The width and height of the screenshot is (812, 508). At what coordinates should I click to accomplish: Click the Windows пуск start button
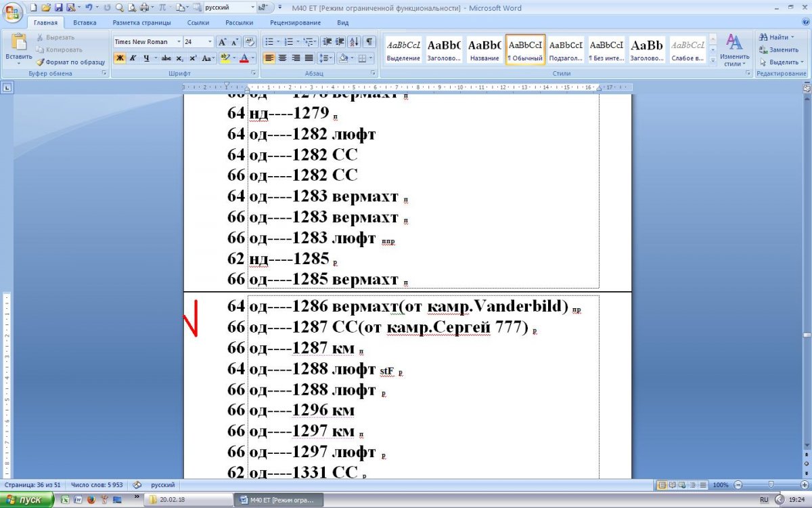point(27,500)
